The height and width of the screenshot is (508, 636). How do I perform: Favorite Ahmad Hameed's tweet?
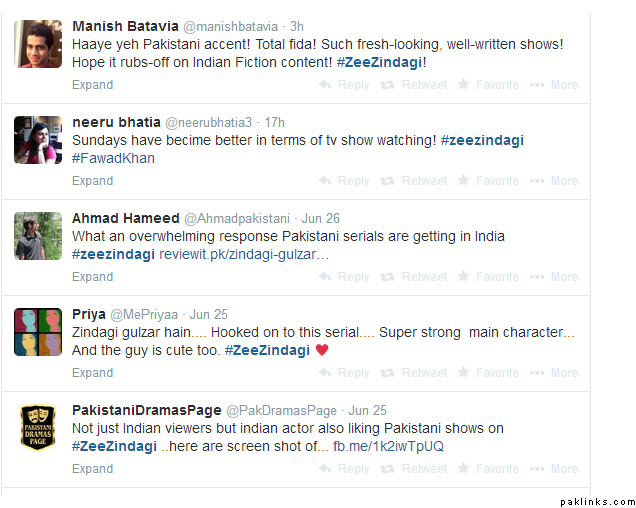488,277
